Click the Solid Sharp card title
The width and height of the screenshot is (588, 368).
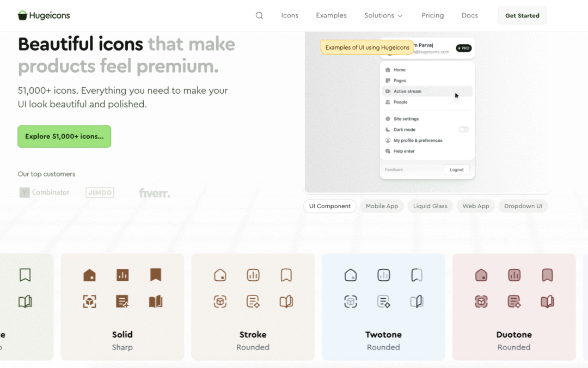[122, 335]
